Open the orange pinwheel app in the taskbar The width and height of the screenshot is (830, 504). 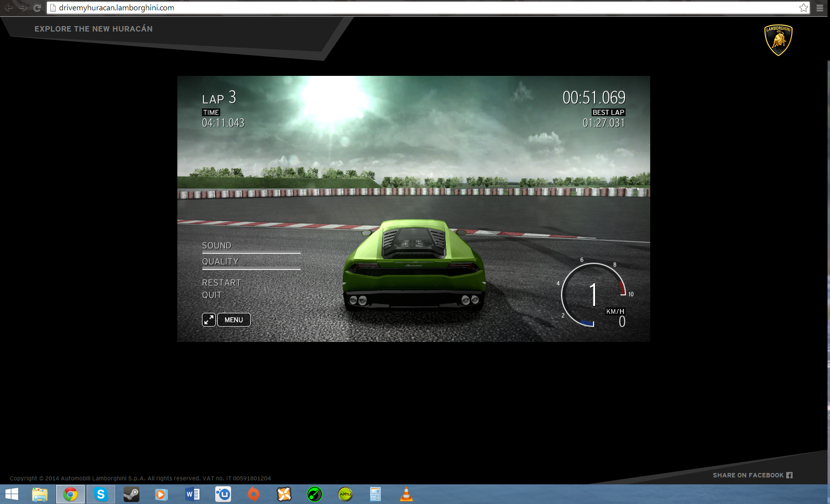click(284, 494)
